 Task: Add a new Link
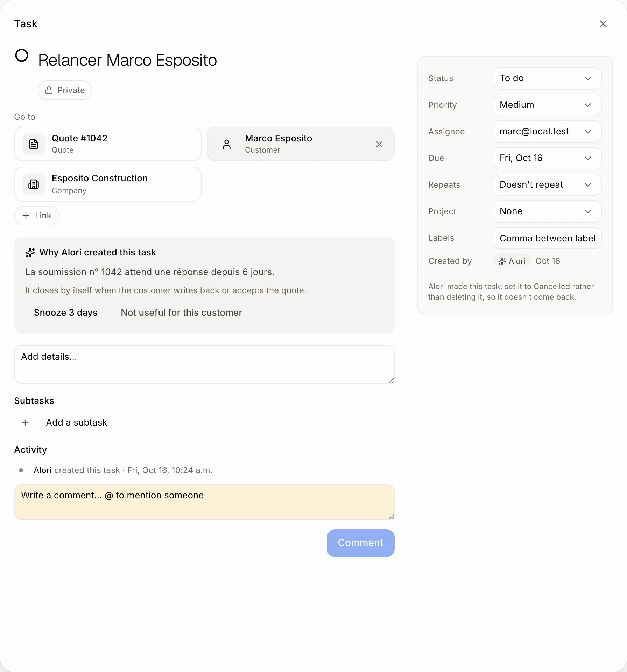tap(36, 216)
